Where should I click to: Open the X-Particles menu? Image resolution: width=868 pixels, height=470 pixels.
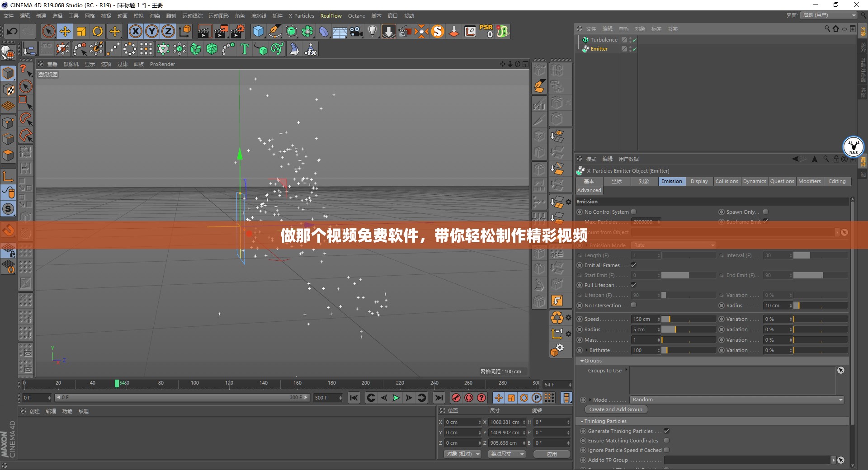301,16
